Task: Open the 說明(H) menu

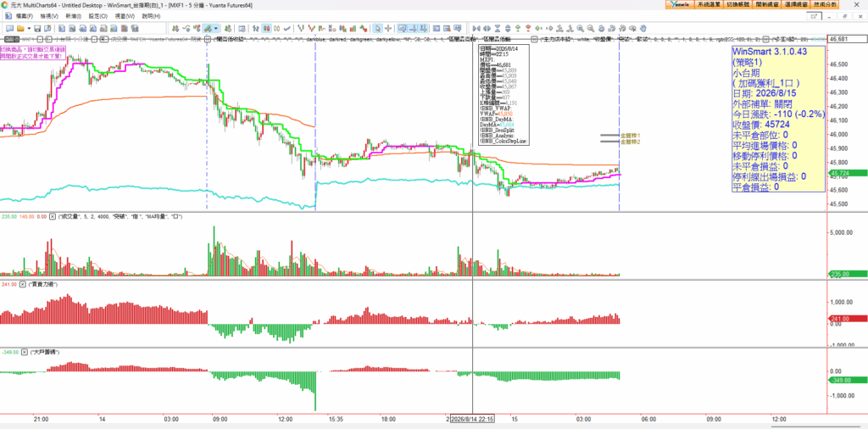Action: pos(151,16)
